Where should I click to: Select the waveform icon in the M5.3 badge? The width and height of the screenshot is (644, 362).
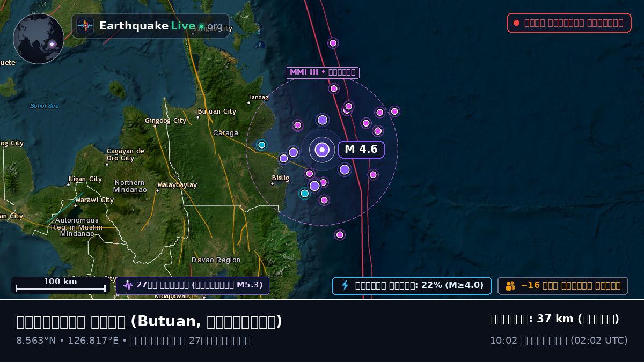click(x=128, y=285)
